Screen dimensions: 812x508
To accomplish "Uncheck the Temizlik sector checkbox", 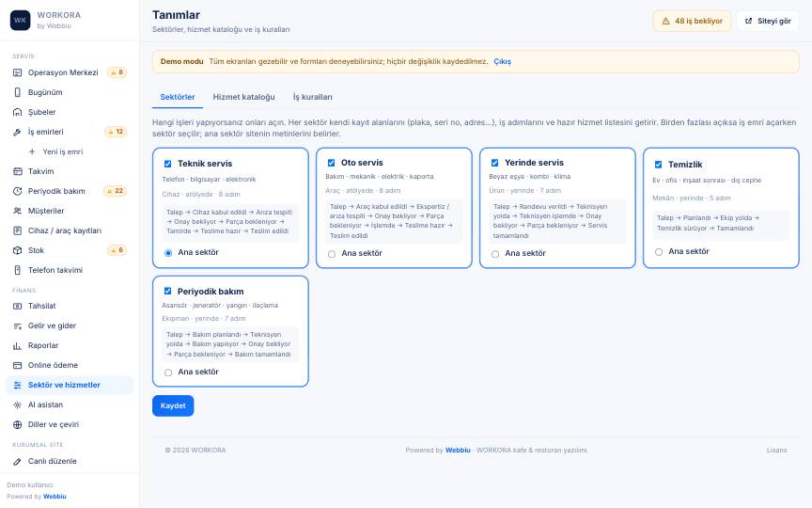I will pos(658,165).
